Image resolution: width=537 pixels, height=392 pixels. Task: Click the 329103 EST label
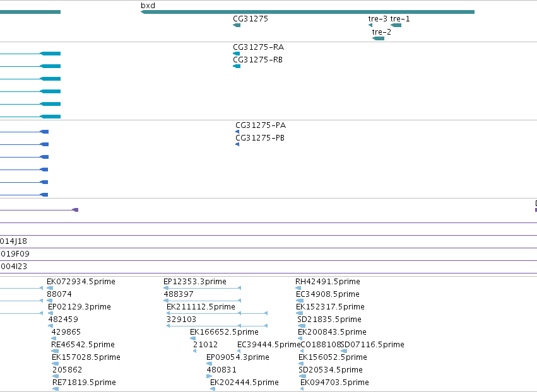182,320
